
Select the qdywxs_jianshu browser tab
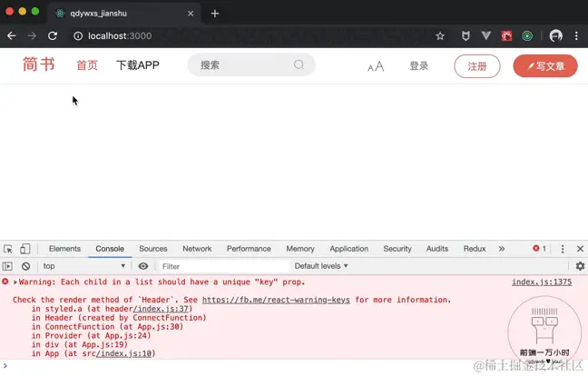pos(123,14)
